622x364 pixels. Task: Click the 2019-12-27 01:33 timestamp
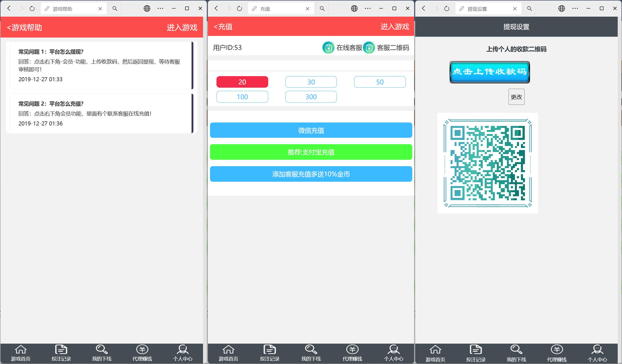41,79
